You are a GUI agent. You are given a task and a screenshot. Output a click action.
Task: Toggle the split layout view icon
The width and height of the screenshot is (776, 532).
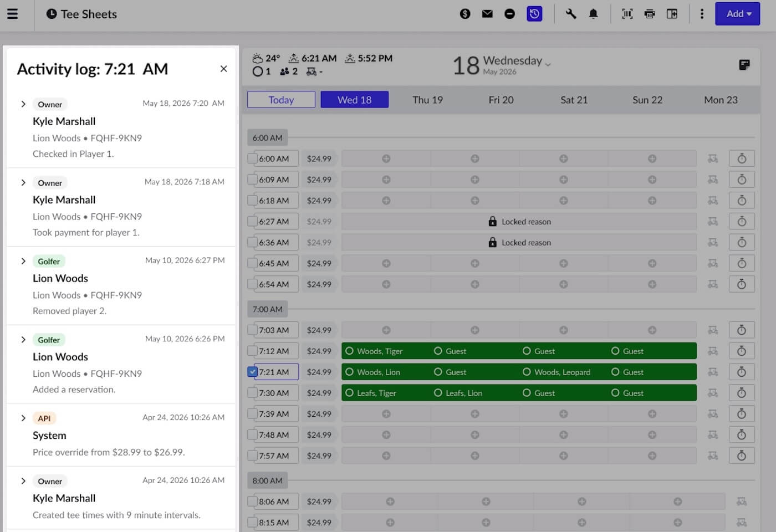[672, 14]
